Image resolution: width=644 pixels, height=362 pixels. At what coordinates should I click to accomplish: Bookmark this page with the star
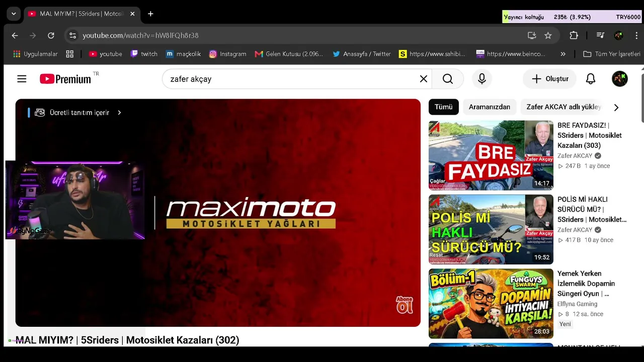(548, 35)
